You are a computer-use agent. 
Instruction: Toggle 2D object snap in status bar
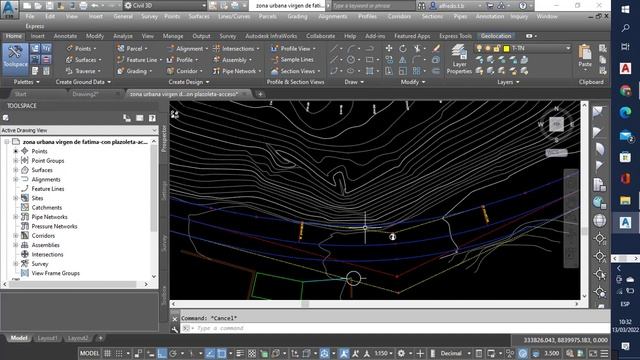tap(221, 353)
